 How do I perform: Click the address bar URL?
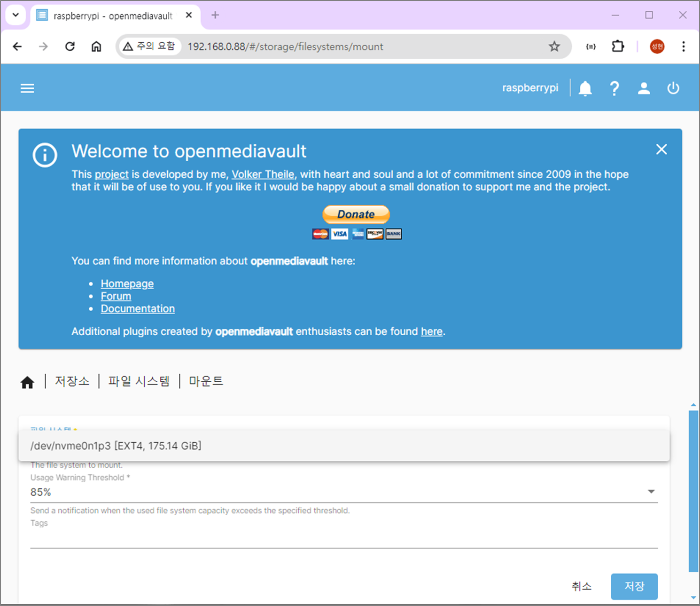pos(285,47)
